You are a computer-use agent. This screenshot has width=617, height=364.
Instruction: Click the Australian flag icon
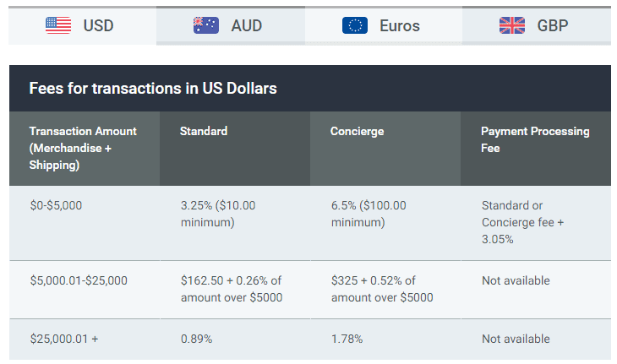205,25
